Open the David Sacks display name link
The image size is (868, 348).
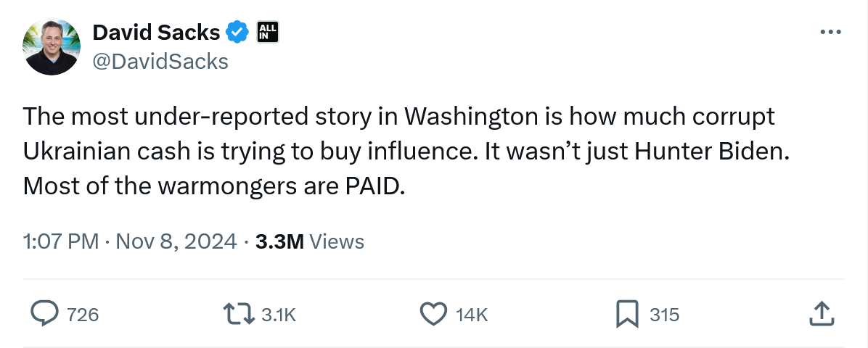pos(156,33)
